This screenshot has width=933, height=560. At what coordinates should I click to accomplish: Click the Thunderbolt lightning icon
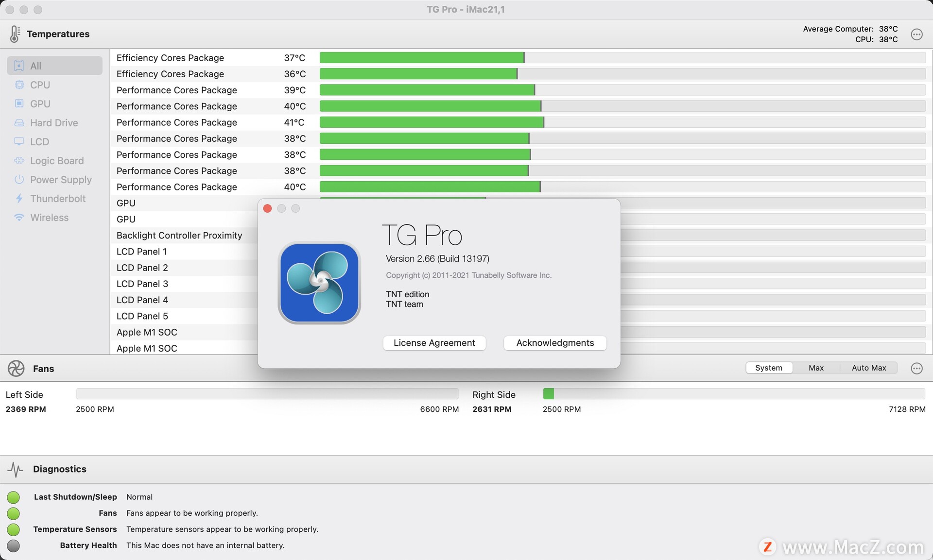coord(19,198)
